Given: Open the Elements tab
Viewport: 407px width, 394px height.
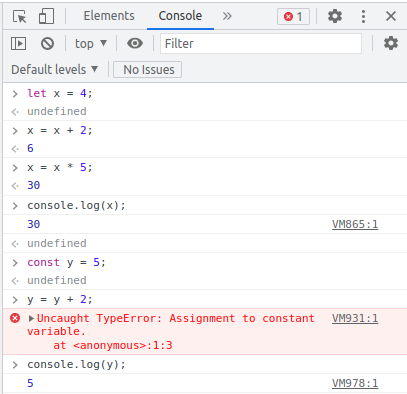Looking at the screenshot, I should pyautogui.click(x=109, y=16).
